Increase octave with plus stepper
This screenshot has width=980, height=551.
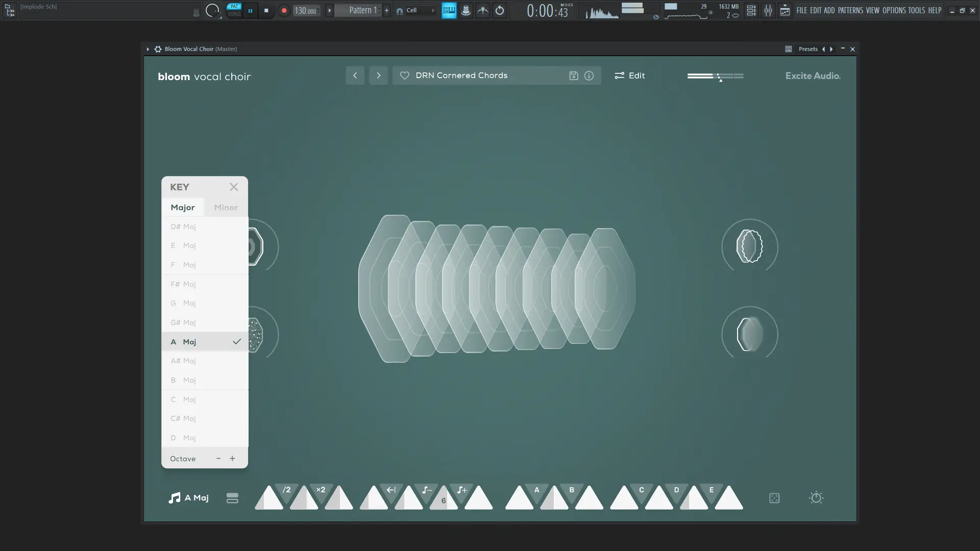point(232,458)
